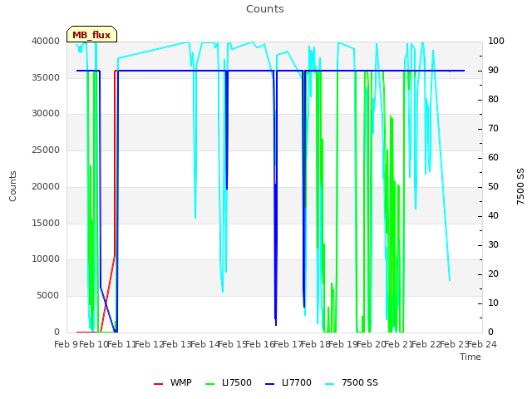Click the 'Feb 24' date tick label
Viewport: 532px width, 399px height.
(x=482, y=344)
